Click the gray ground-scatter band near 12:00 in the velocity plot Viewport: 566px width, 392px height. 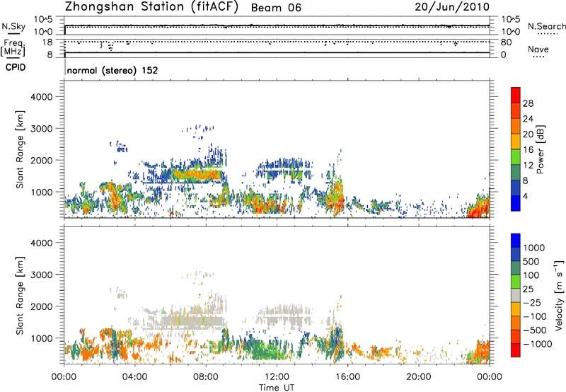[285, 316]
